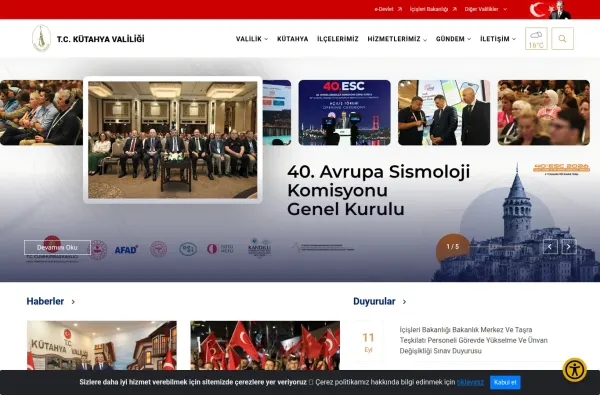Image resolution: width=600 pixels, height=395 pixels.
Task: Open the news card showing Kütahya Valiliği building
Action: [x=102, y=346]
